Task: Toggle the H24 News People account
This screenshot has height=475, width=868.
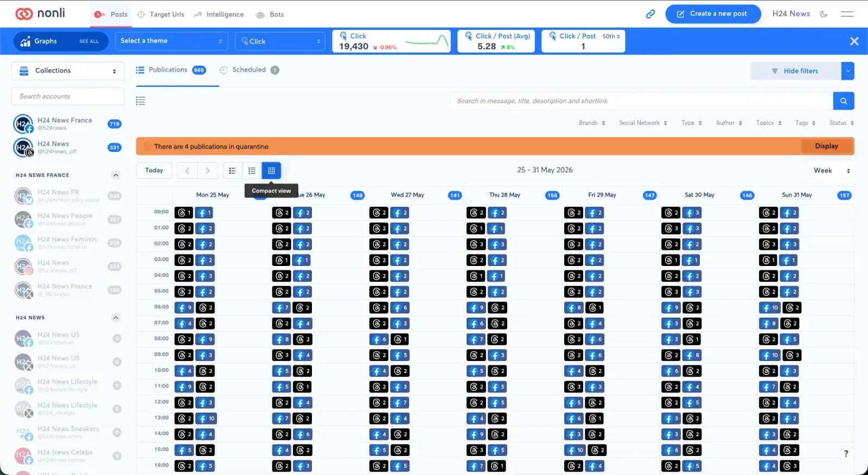Action: click(68, 219)
